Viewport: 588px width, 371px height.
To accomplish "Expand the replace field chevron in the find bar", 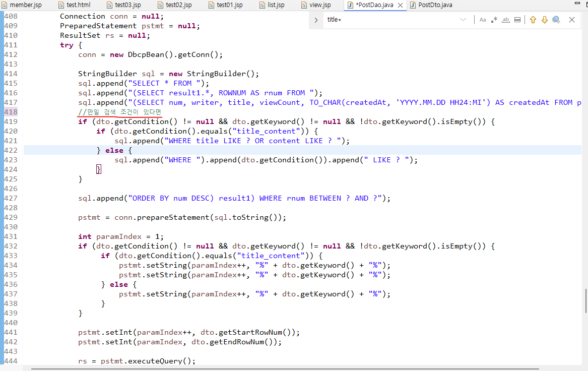I will click(x=316, y=20).
